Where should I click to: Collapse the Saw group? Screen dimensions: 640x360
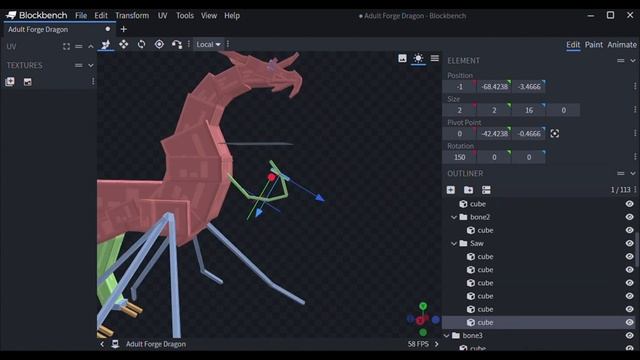click(454, 243)
